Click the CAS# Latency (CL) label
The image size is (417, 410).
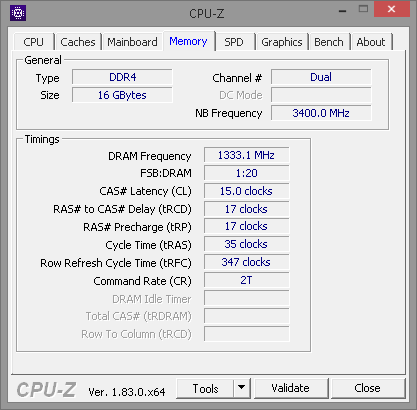coord(145,192)
